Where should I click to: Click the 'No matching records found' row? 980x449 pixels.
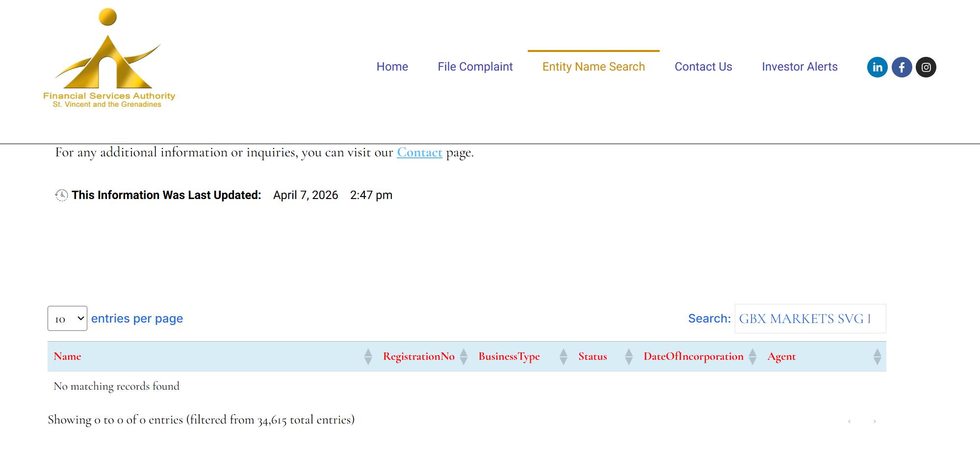tap(467, 386)
